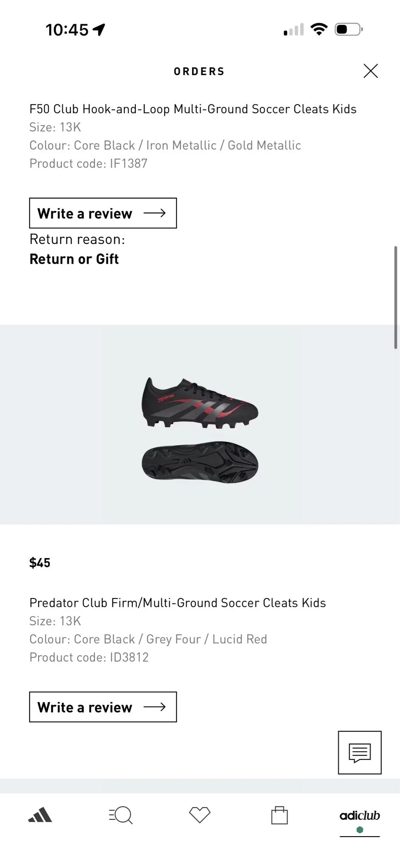Close the Orders screen with X

point(370,71)
